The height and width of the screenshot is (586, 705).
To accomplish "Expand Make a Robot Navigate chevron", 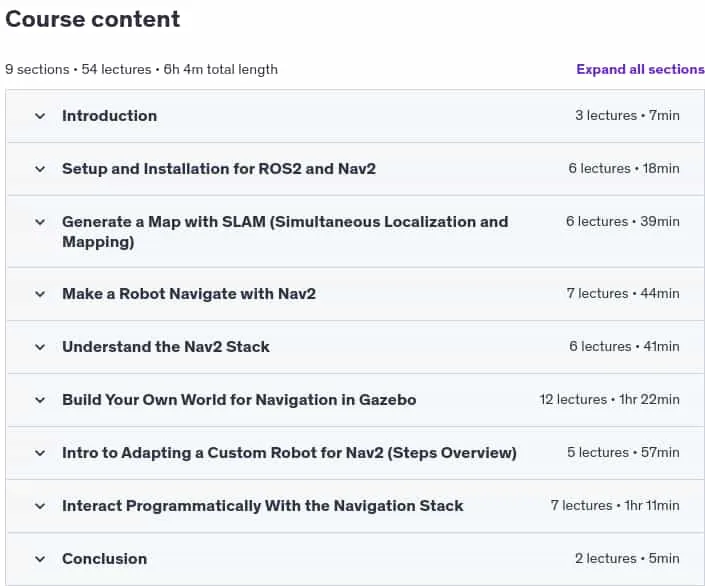I will pos(40,294).
